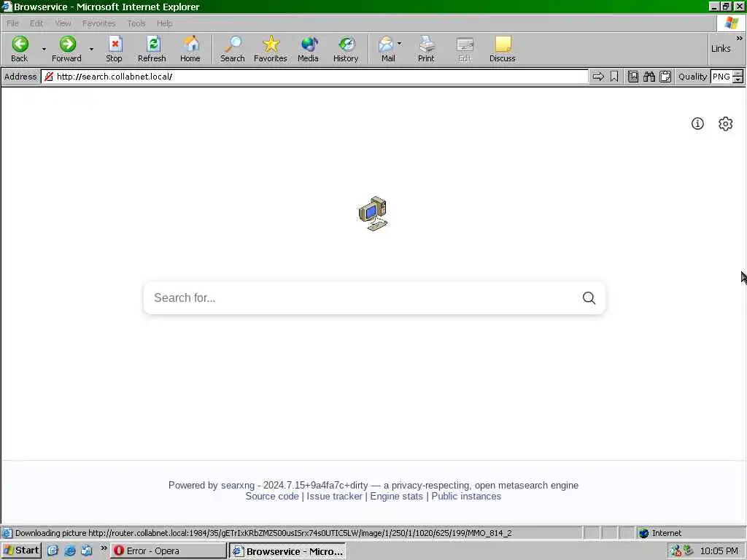747x560 pixels.
Task: Open SearXNG preferences gear icon
Action: [x=726, y=124]
